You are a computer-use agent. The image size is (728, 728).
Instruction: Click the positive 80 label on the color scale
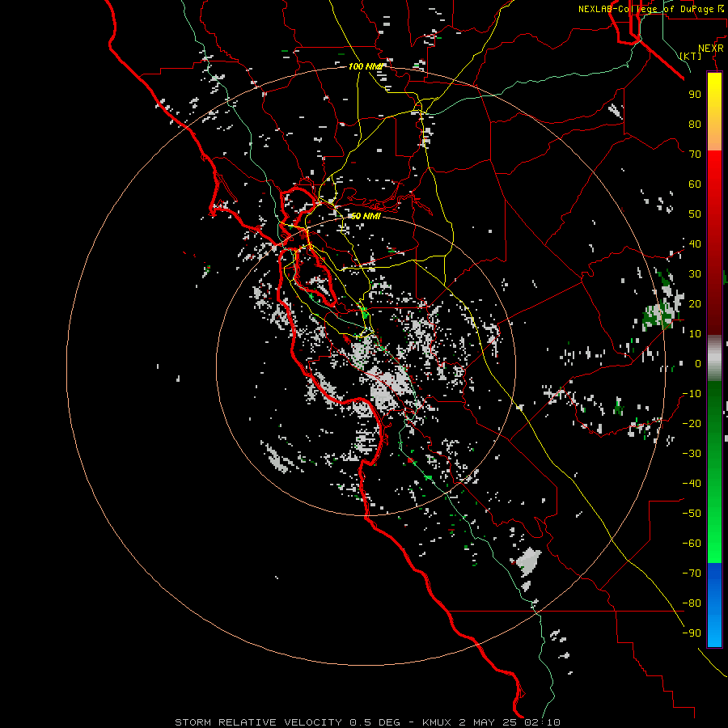click(695, 124)
